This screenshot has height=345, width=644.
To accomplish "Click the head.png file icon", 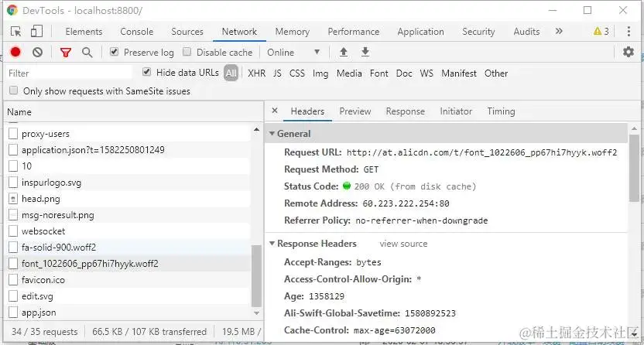I will pyautogui.click(x=13, y=199).
